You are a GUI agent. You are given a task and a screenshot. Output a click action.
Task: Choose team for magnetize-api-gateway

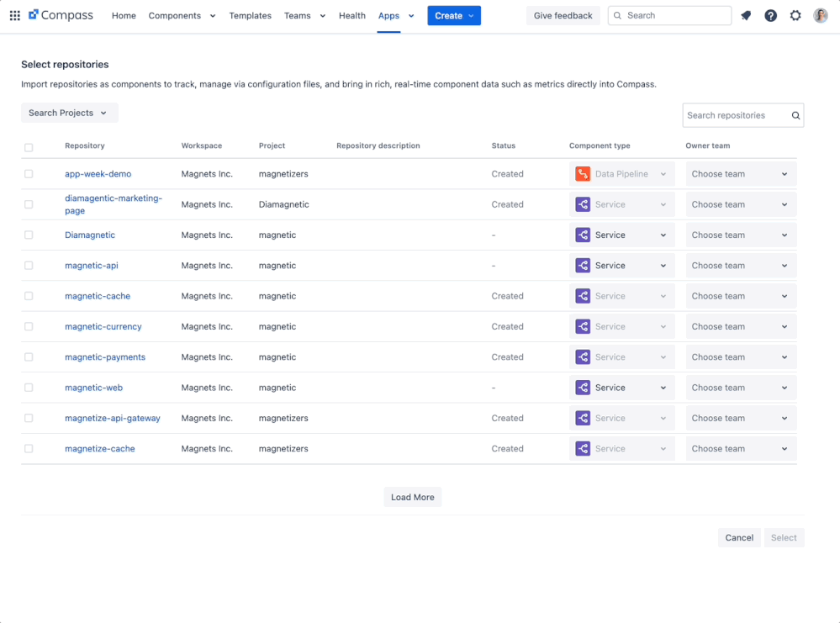pyautogui.click(x=741, y=418)
